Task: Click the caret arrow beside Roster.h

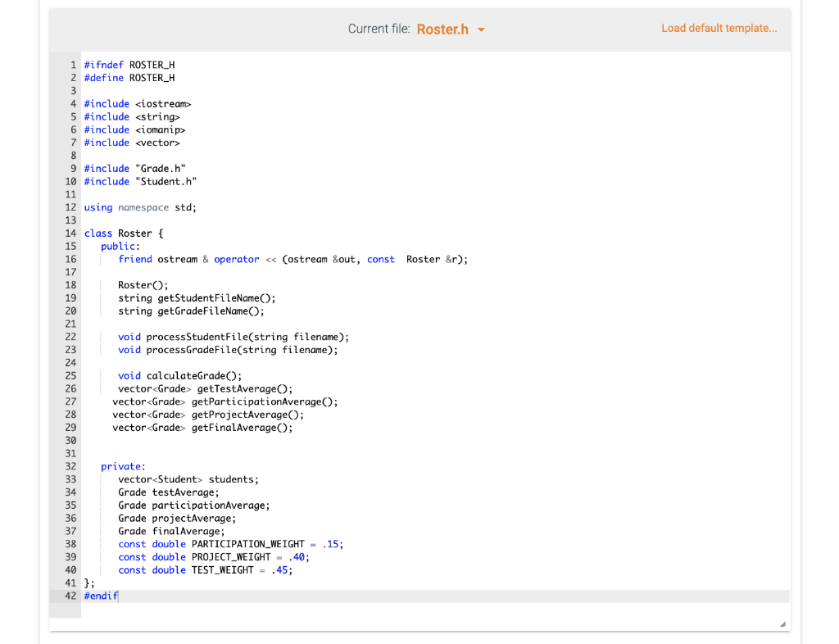Action: [x=480, y=29]
